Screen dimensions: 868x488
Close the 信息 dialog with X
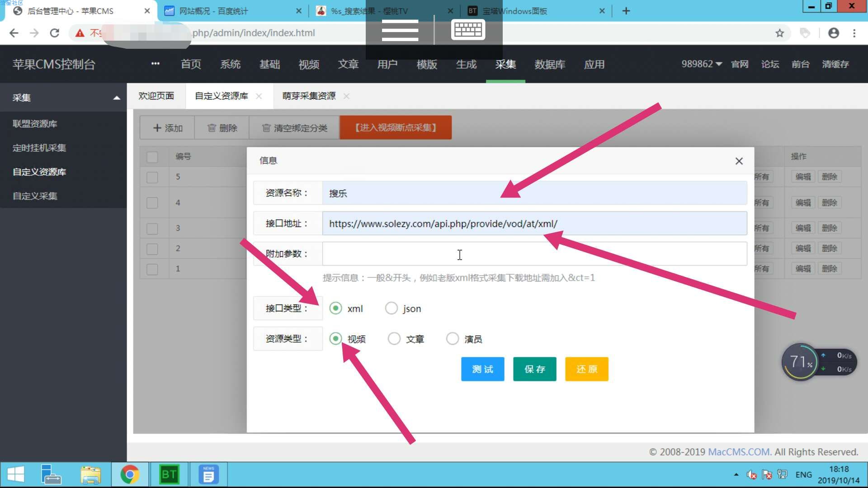(x=739, y=161)
